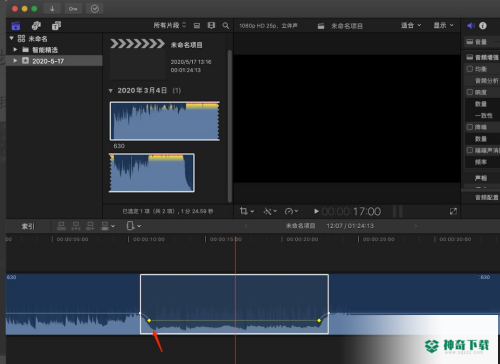This screenshot has width=500, height=364.
Task: Expand the 智能精选 folder
Action: [x=15, y=49]
